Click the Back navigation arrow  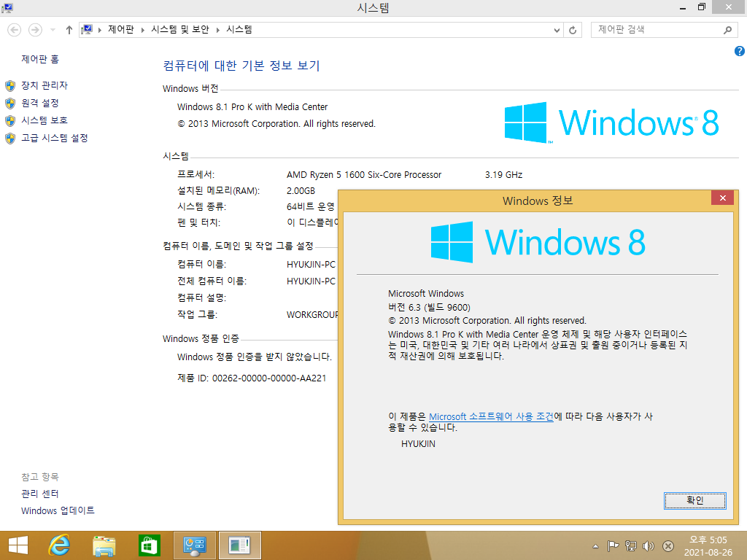[x=15, y=30]
